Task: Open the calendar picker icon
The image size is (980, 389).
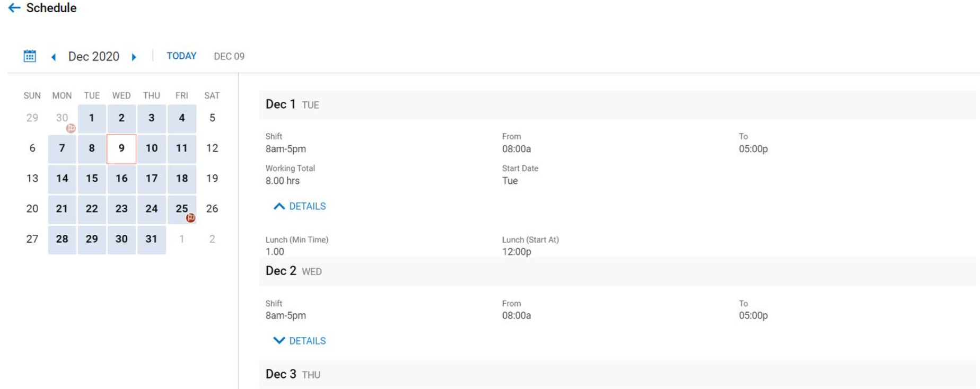Action: 30,56
